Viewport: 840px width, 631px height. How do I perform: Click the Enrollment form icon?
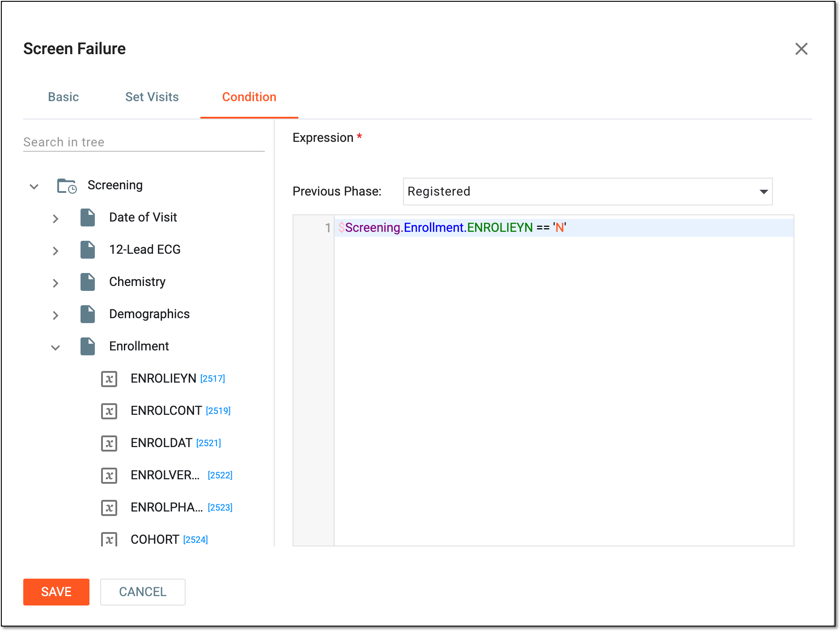point(88,346)
